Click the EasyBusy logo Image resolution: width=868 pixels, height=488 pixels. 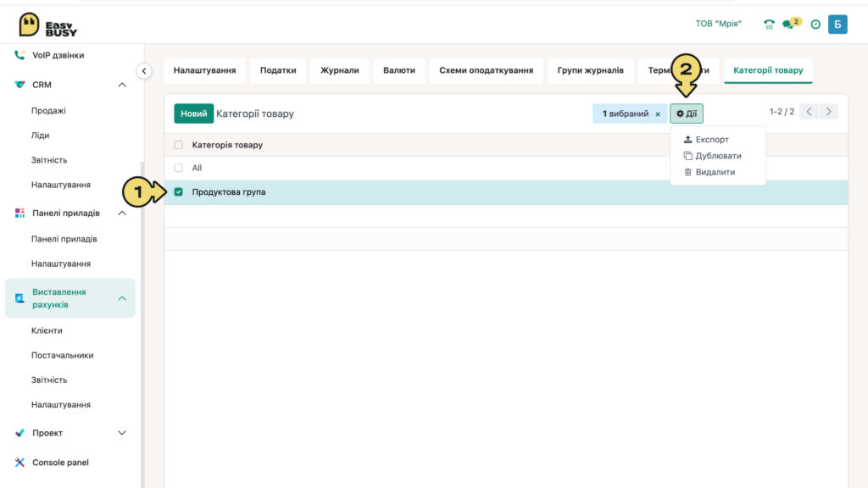tap(47, 25)
